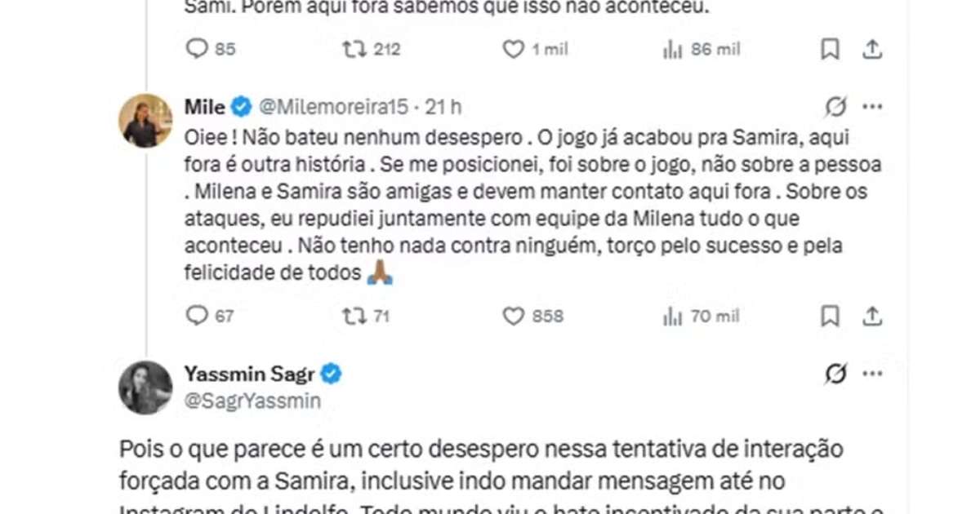Viewport: 980px width, 514px height.
Task: Open more options on Mile's tweet
Action: (872, 107)
